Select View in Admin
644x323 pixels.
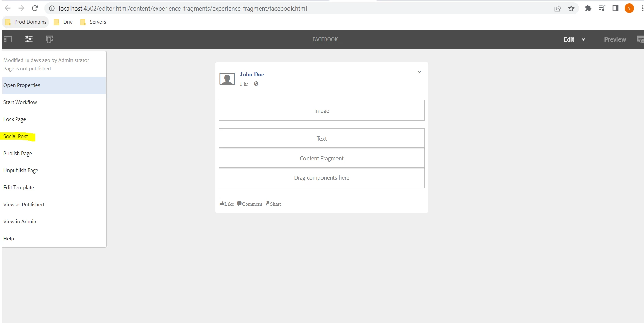[54, 222]
